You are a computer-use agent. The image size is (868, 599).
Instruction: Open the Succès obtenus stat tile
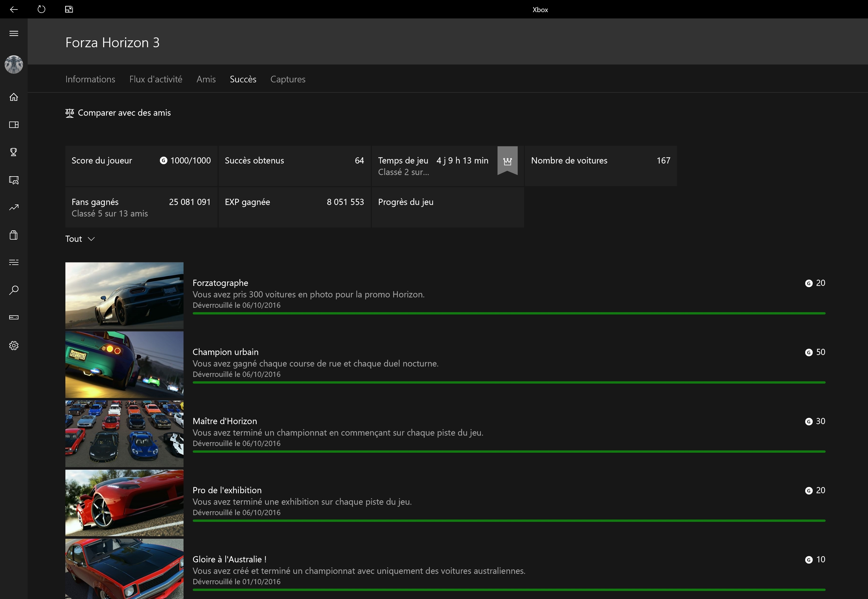coord(294,166)
